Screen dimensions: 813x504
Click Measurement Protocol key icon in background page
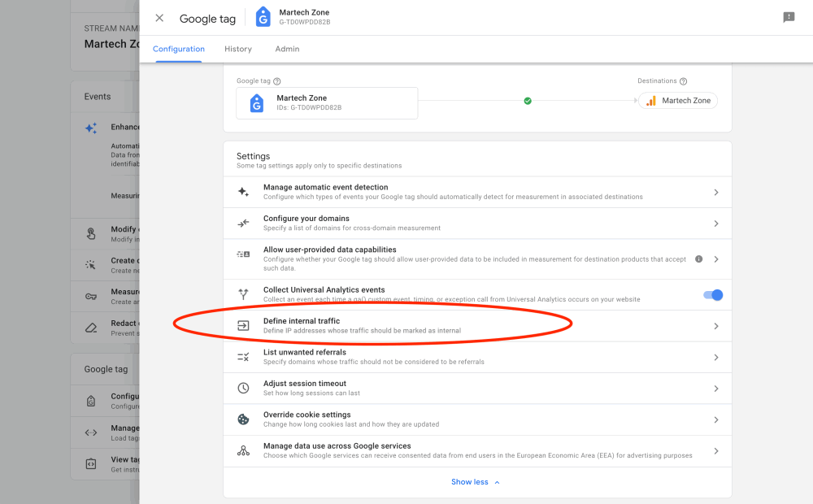coord(91,297)
